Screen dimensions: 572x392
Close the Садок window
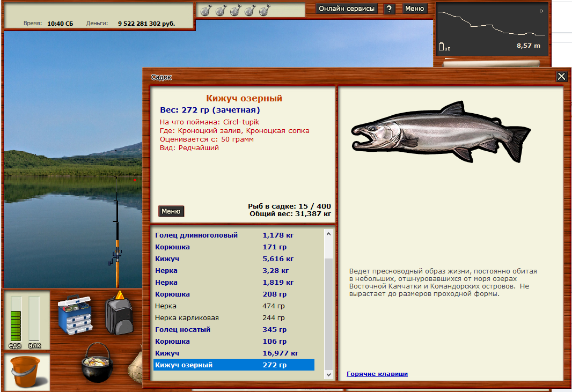(x=561, y=77)
